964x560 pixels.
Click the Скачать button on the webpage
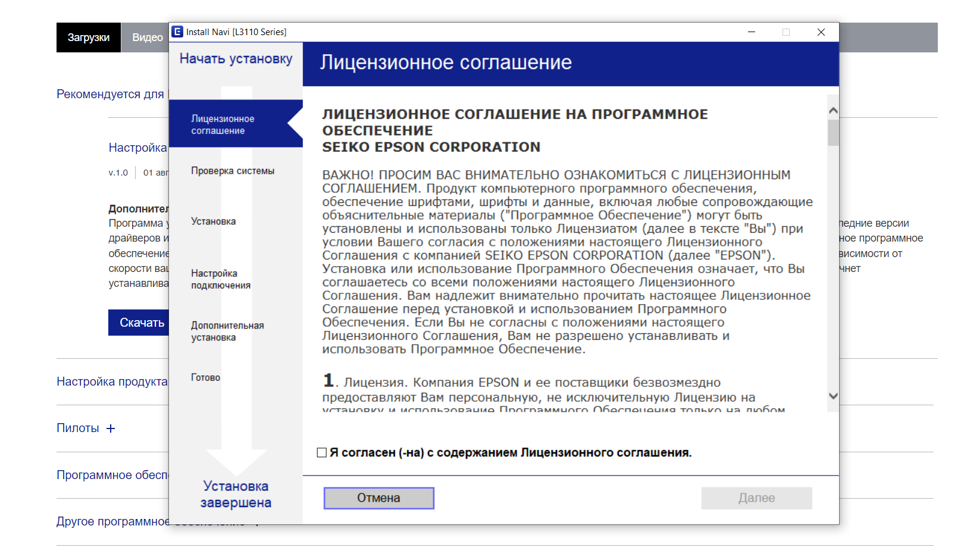[x=139, y=323]
